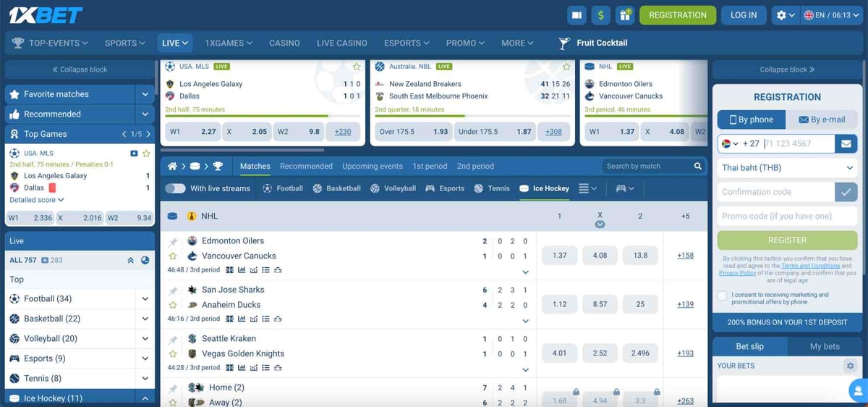This screenshot has height=407, width=868.
Task: Go to previous Top Games slide
Action: pos(124,134)
